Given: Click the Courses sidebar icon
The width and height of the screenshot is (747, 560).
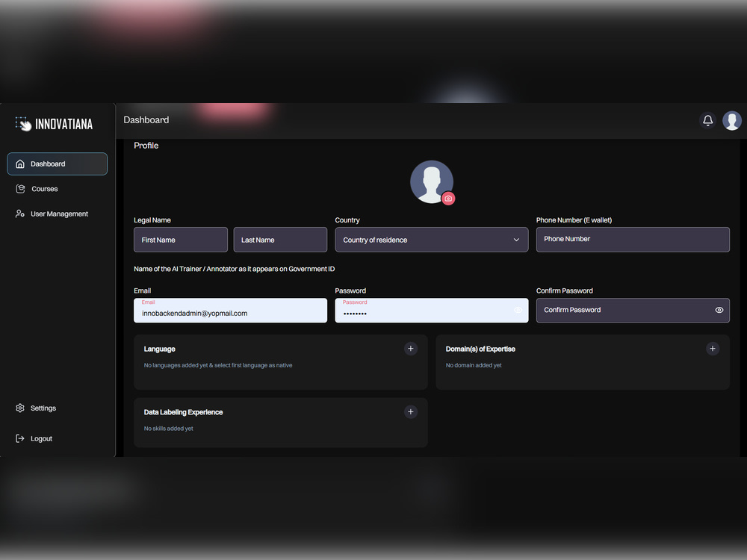Looking at the screenshot, I should [x=20, y=189].
